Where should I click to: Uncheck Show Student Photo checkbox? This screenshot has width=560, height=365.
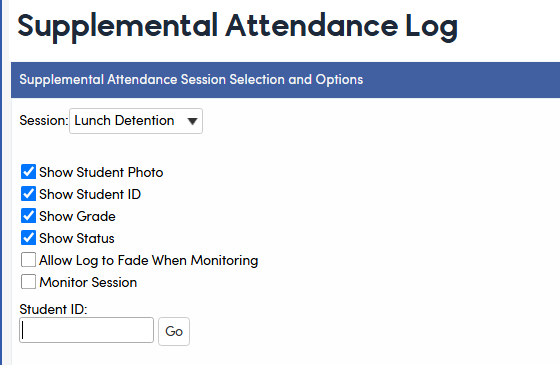[28, 172]
